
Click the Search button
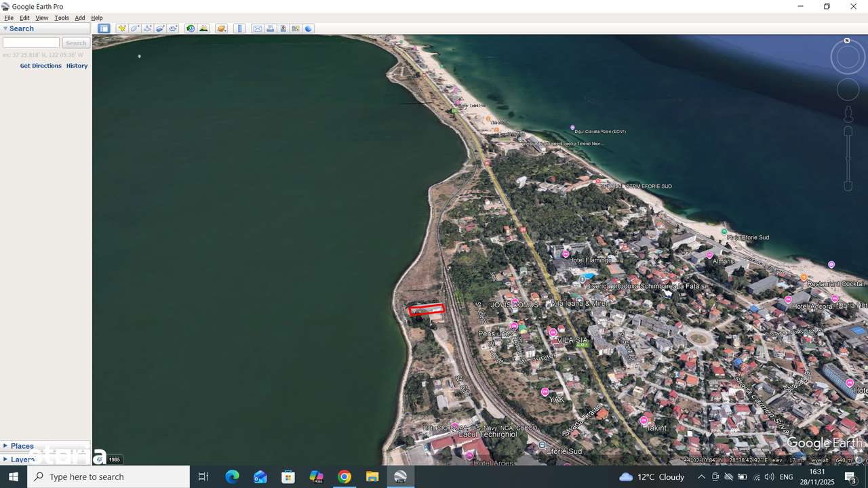(x=75, y=42)
